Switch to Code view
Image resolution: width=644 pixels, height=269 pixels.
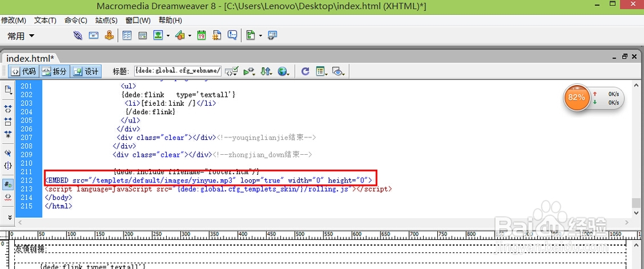[23, 72]
